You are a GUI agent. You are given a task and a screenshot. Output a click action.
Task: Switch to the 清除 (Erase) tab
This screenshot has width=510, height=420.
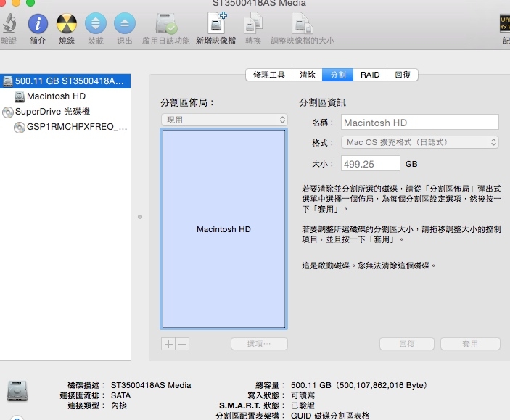pos(307,75)
